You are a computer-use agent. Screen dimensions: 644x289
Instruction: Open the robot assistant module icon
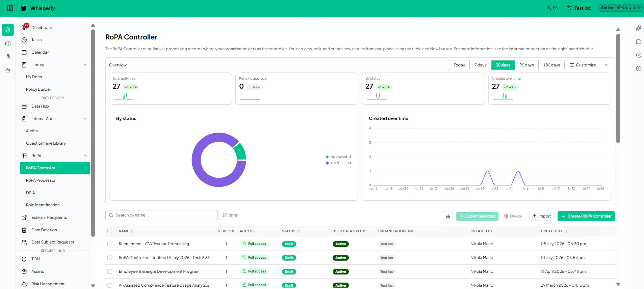point(8,70)
